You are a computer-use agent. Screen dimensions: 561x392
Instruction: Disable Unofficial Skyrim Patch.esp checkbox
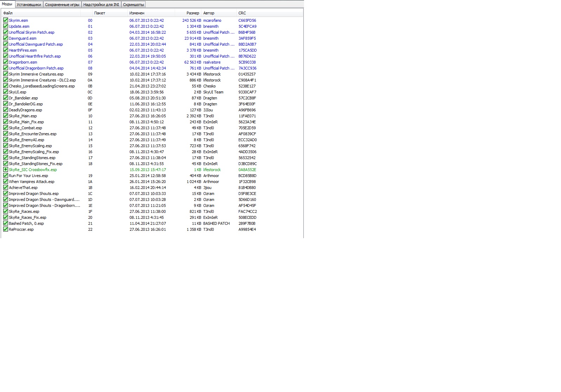[x=6, y=32]
